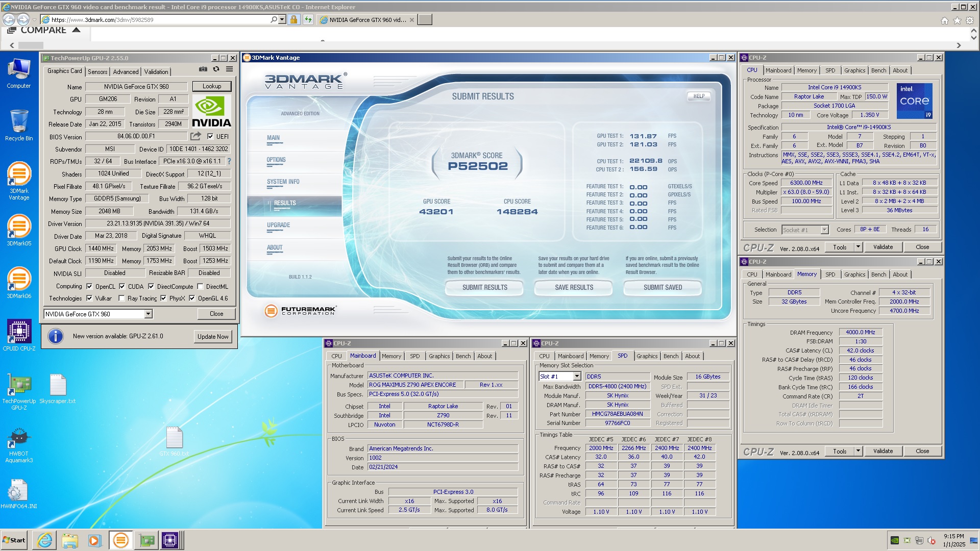Toggle OpenGL 4.6 checkbox in GPU-Z
Screen dimensions: 980x551
pos(192,298)
